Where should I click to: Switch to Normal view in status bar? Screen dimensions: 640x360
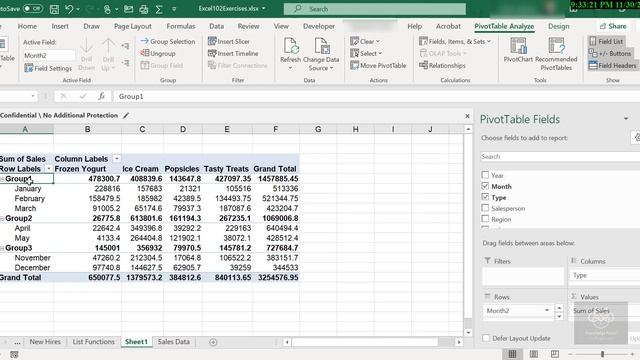[512, 354]
